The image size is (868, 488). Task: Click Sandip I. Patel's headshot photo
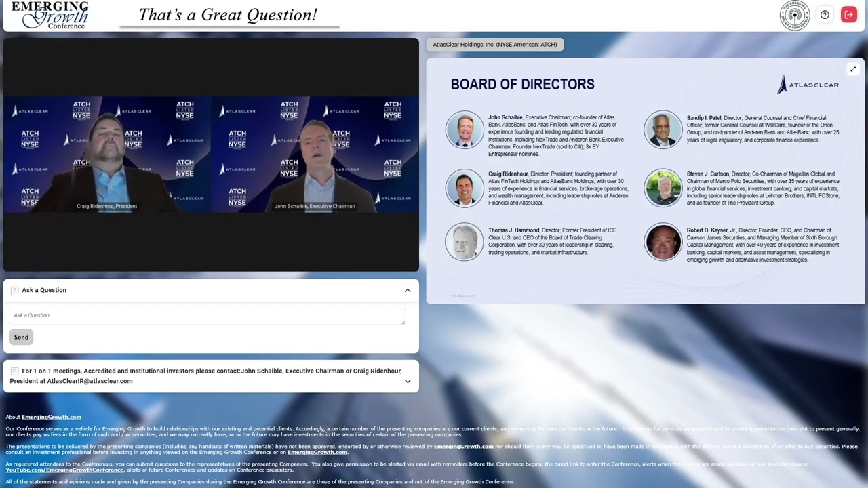tap(663, 129)
